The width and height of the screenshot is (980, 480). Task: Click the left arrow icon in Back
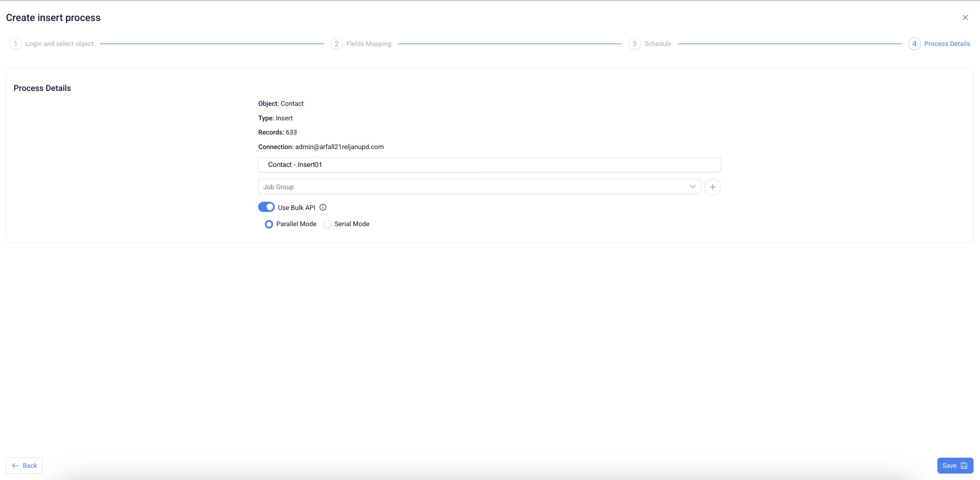tap(15, 465)
